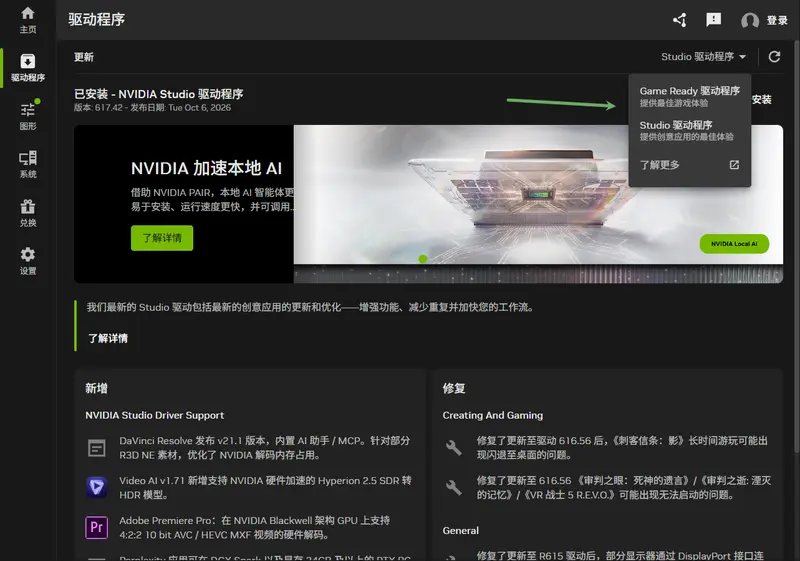Click the wrench icon beside 审判之眼 fix
The height and width of the screenshot is (561, 800).
pos(454,488)
